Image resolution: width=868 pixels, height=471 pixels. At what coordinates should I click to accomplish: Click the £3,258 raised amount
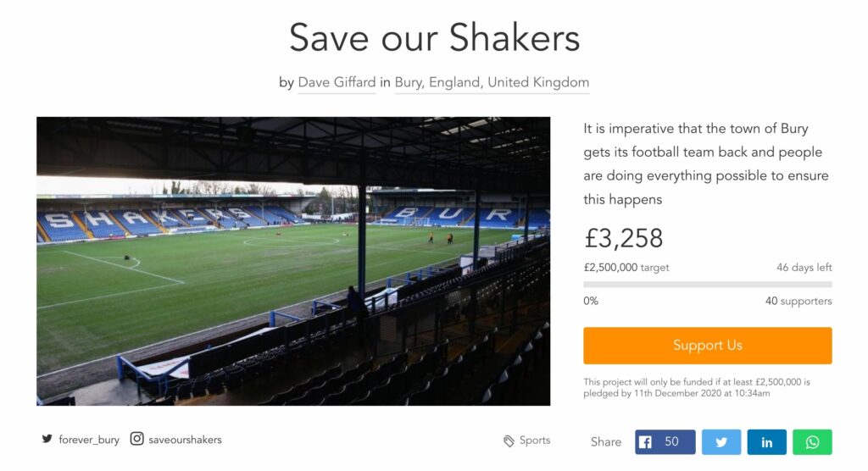pos(624,238)
